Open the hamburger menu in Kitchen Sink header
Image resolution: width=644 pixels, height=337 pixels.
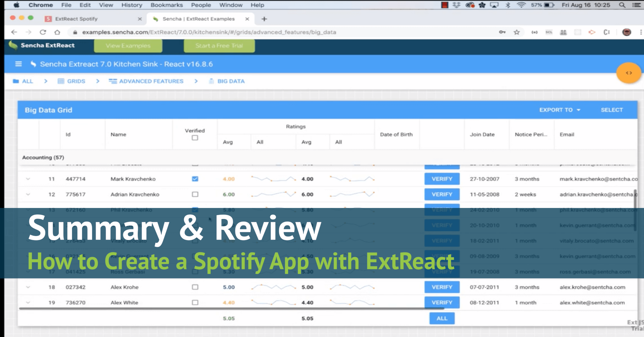19,64
